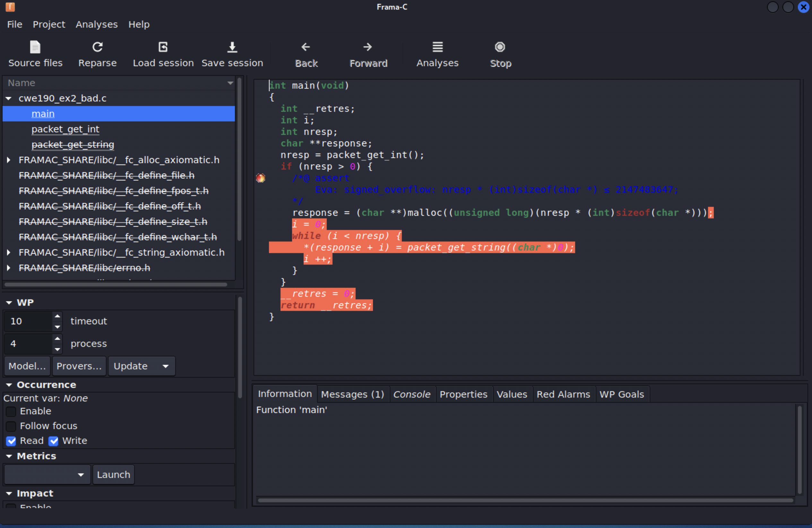Open Source files from the toolbar
Image resolution: width=812 pixels, height=528 pixels.
(x=35, y=54)
